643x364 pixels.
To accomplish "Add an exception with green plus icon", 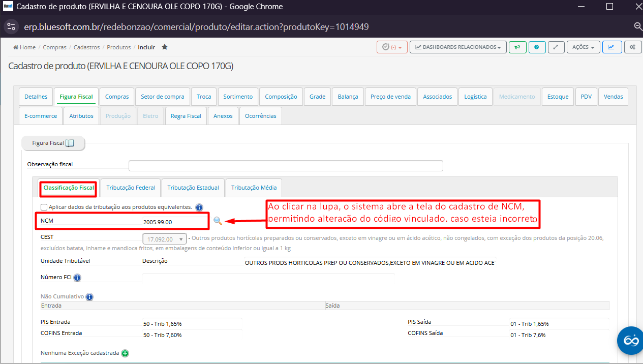I will (x=125, y=353).
